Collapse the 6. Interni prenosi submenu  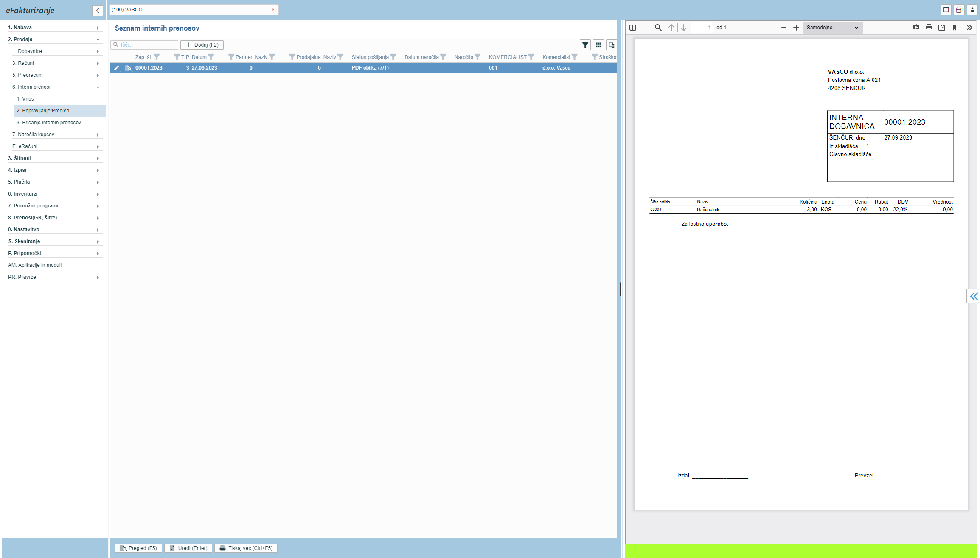click(57, 87)
